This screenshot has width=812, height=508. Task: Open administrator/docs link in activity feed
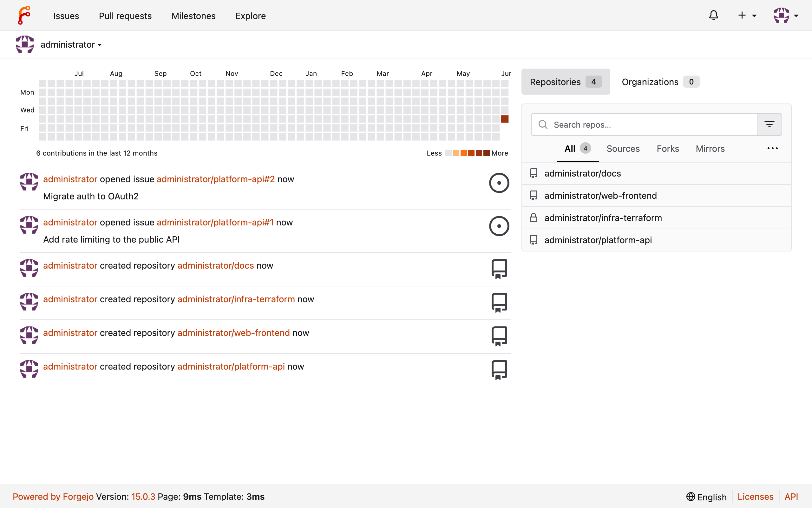pyautogui.click(x=215, y=265)
